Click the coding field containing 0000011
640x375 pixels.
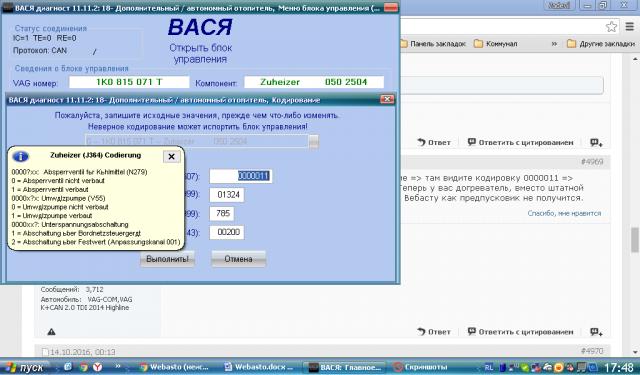[240, 176]
